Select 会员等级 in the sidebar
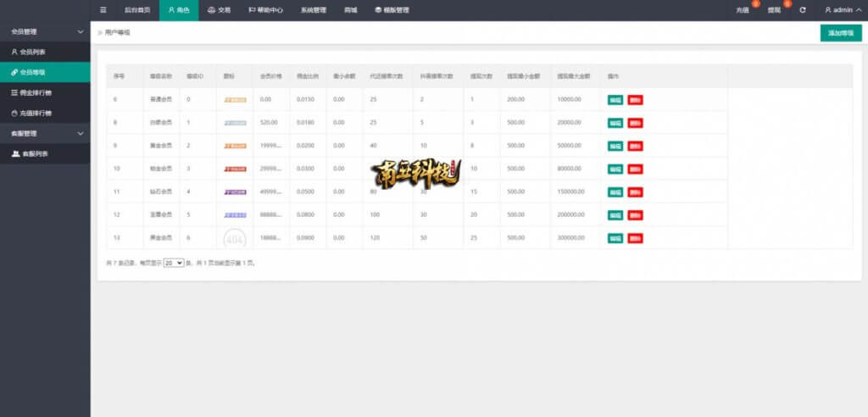 coord(45,72)
